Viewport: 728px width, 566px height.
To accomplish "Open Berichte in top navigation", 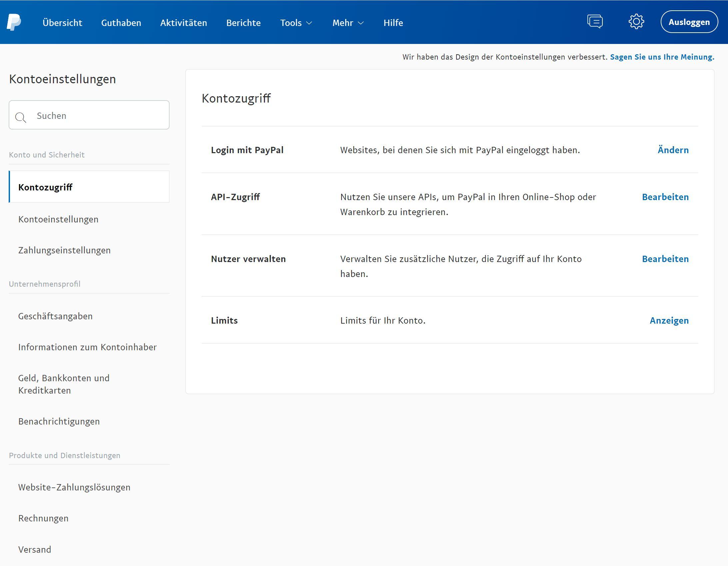I will click(x=243, y=23).
